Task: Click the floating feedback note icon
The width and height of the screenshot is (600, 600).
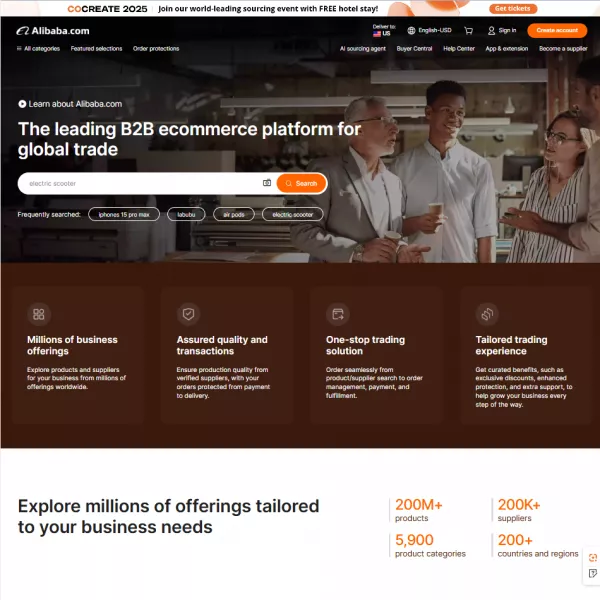Action: pyautogui.click(x=593, y=573)
